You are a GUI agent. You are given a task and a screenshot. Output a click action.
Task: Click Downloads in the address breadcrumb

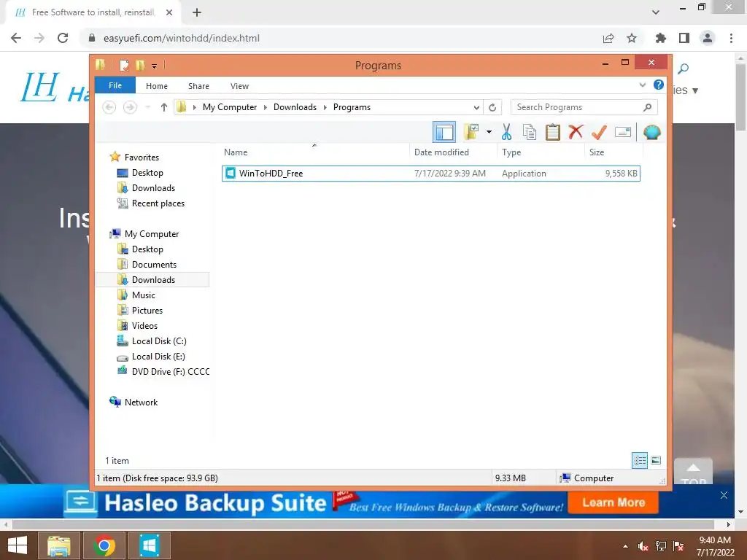295,107
